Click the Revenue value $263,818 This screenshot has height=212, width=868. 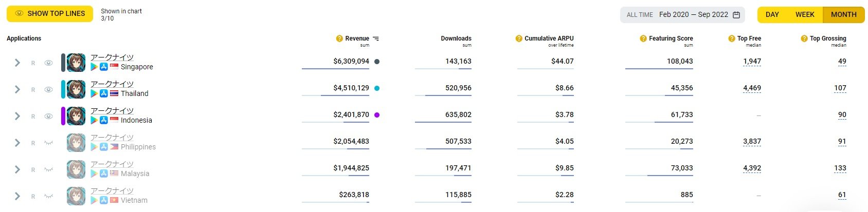click(x=354, y=195)
